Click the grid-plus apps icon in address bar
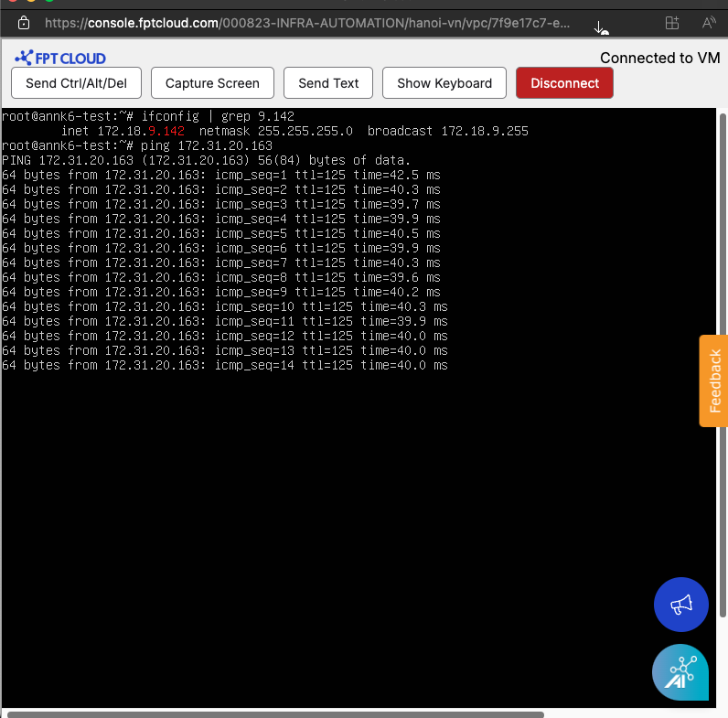 pos(672,23)
